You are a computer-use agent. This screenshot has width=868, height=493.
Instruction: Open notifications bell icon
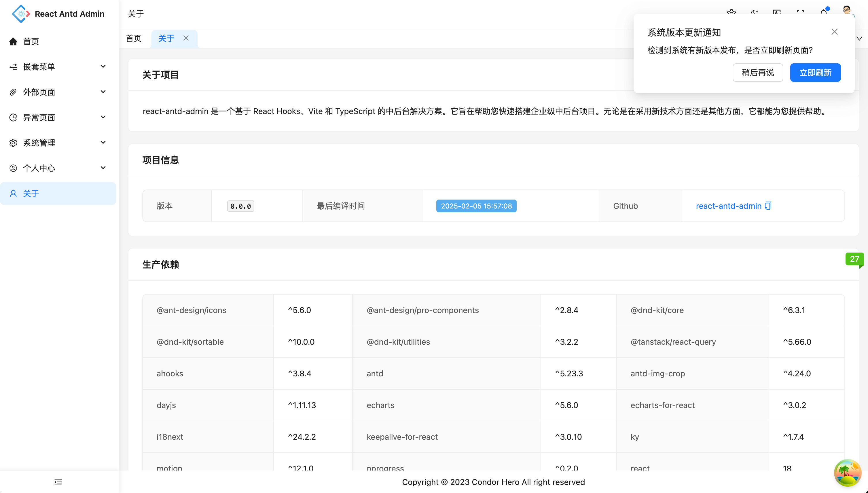(824, 12)
